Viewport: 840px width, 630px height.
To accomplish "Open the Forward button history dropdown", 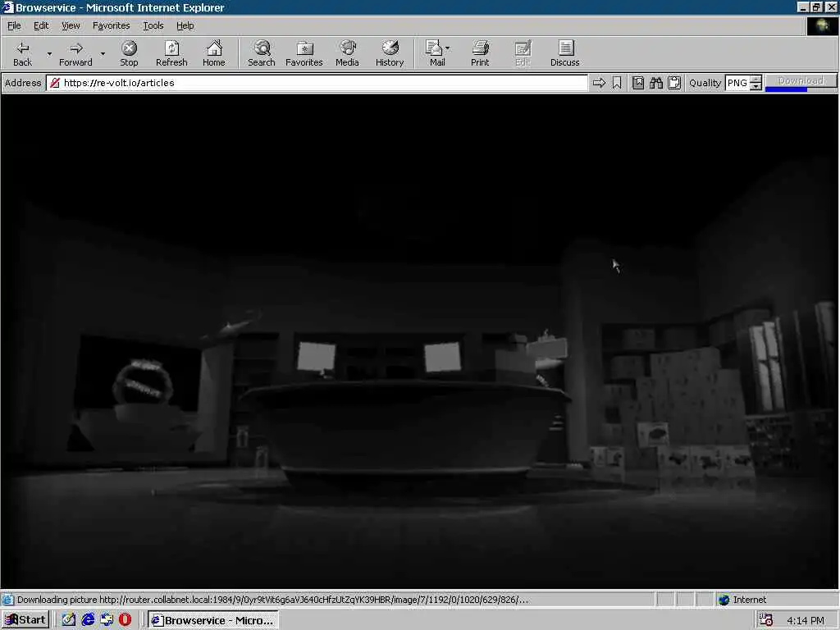I will click(103, 53).
